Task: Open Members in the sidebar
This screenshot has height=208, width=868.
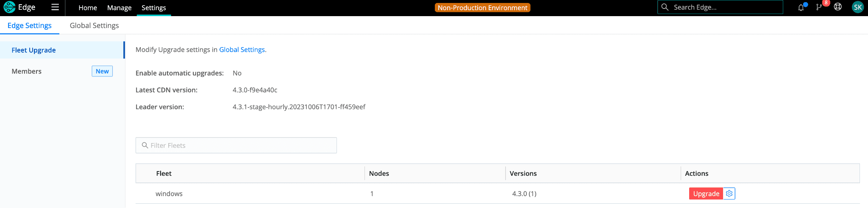Action: (x=27, y=71)
